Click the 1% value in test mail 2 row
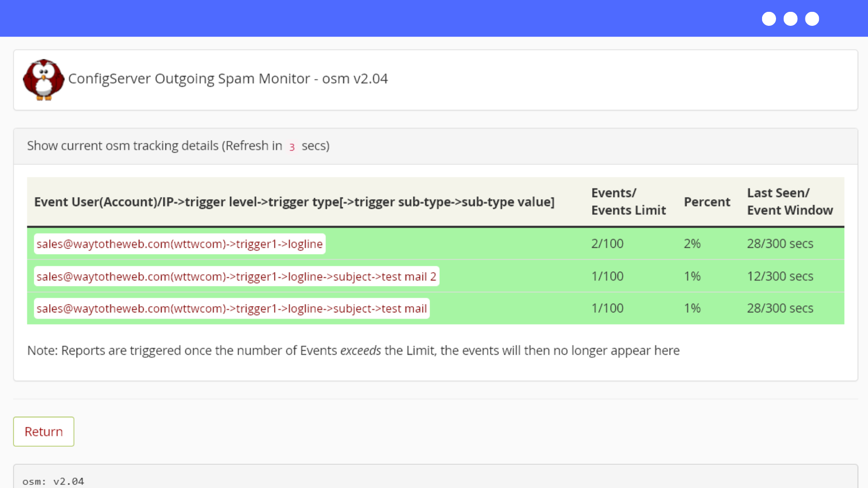Image resolution: width=868 pixels, height=488 pixels. point(692,276)
